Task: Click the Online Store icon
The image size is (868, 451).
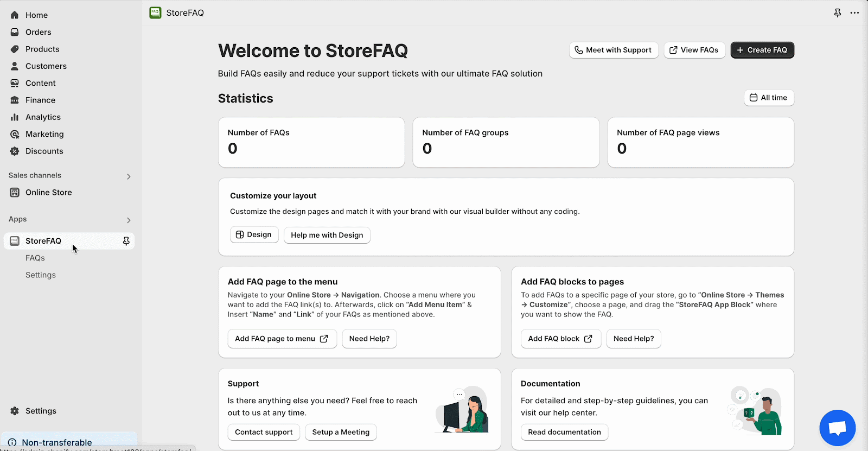Action: point(15,192)
